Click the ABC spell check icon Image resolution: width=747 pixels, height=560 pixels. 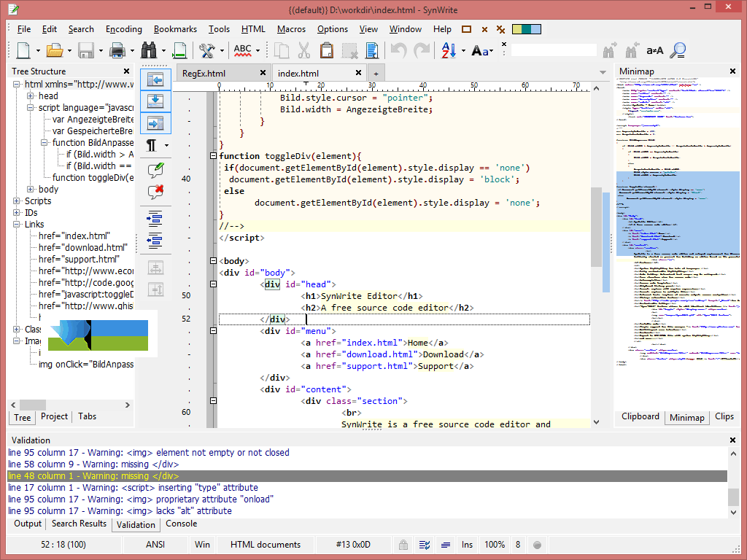(x=242, y=50)
